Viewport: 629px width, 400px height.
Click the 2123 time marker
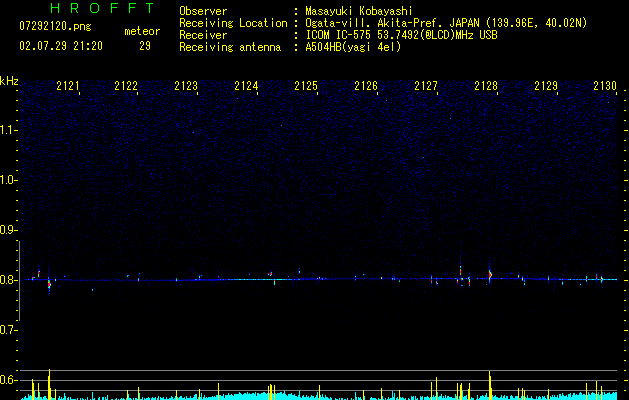pyautogui.click(x=186, y=86)
